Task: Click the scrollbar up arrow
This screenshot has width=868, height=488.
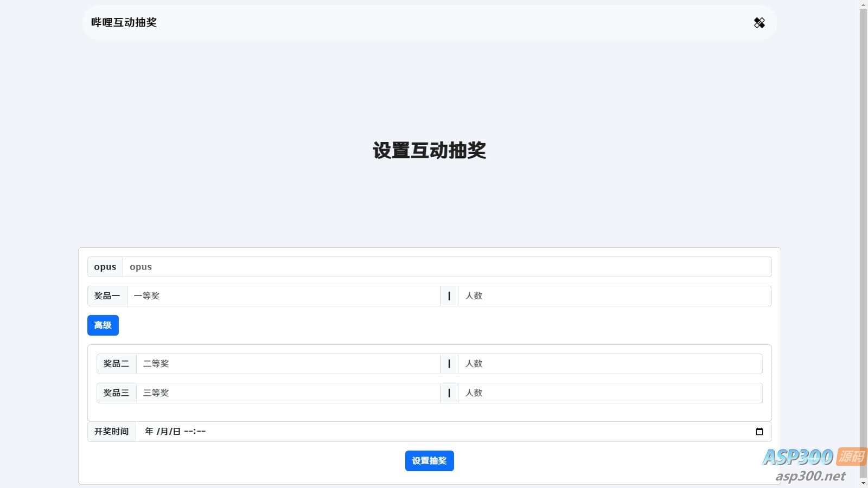Action: pos(863,4)
